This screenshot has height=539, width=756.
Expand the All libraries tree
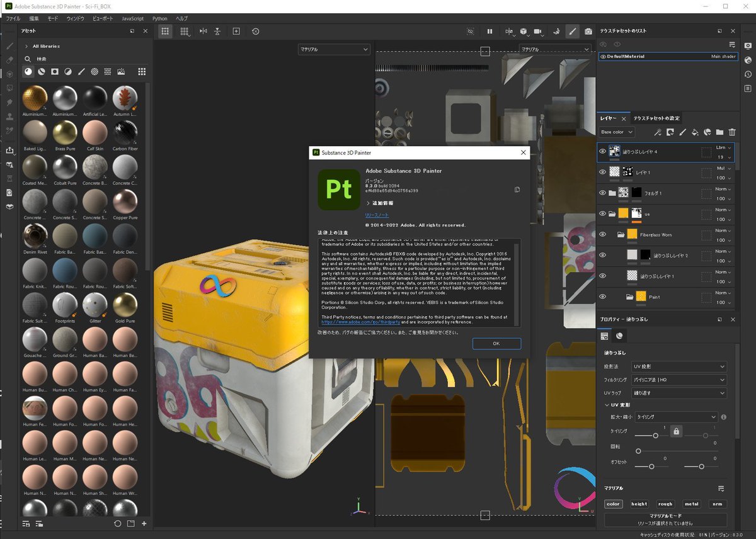click(26, 46)
